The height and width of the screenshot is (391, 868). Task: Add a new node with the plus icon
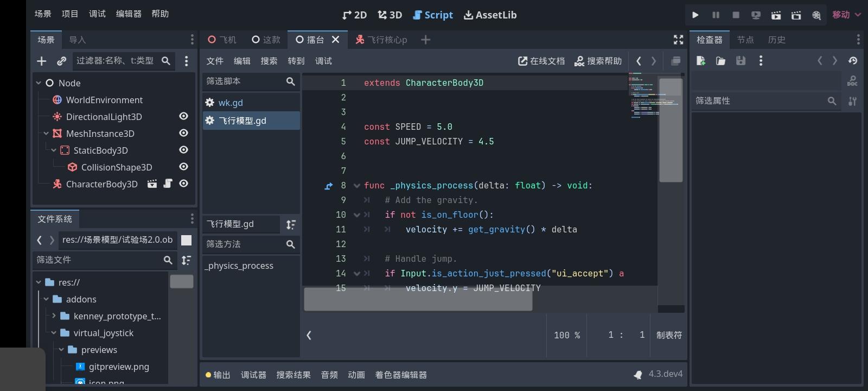pos(42,61)
